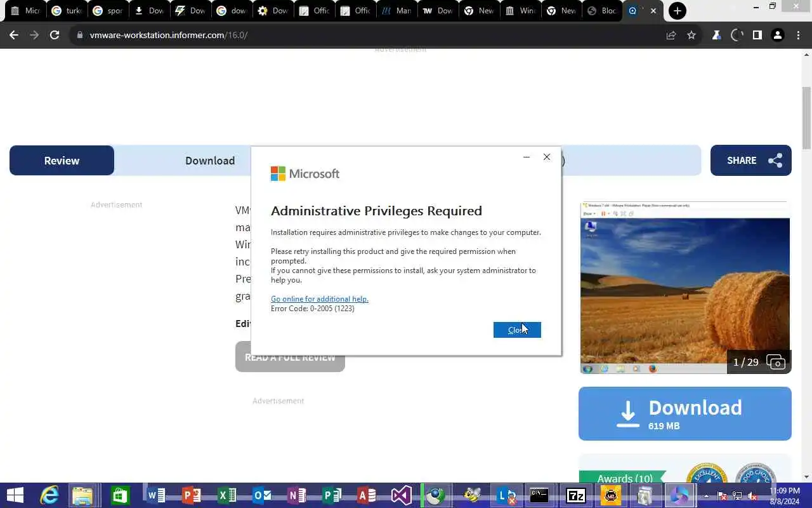Launch PowerPoint from the taskbar
This screenshot has height=508, width=812.
click(x=191, y=495)
